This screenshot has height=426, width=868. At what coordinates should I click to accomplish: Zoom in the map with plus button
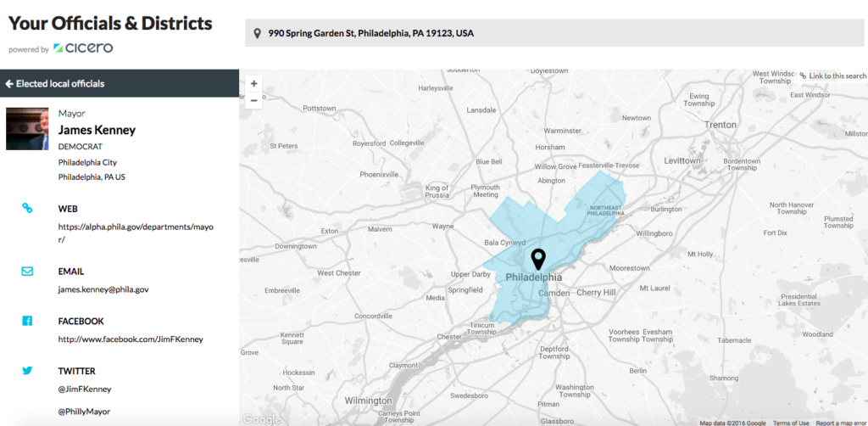[254, 84]
